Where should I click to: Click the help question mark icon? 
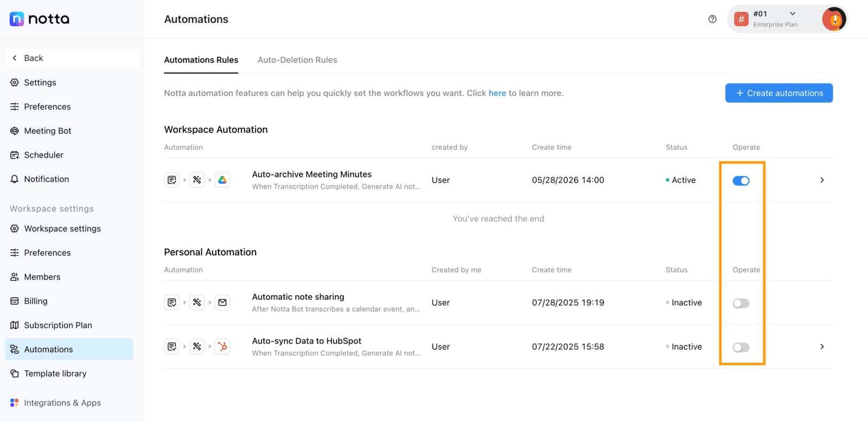pos(712,19)
